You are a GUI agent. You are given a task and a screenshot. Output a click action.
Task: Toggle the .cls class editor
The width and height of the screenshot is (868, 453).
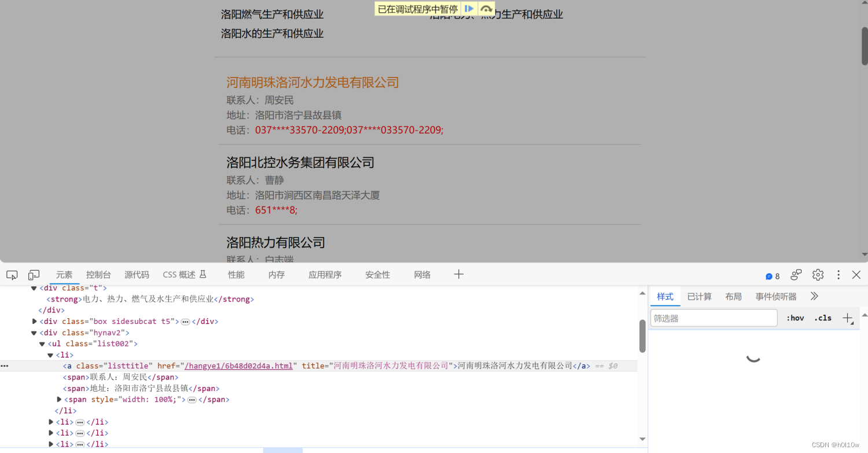tap(823, 318)
